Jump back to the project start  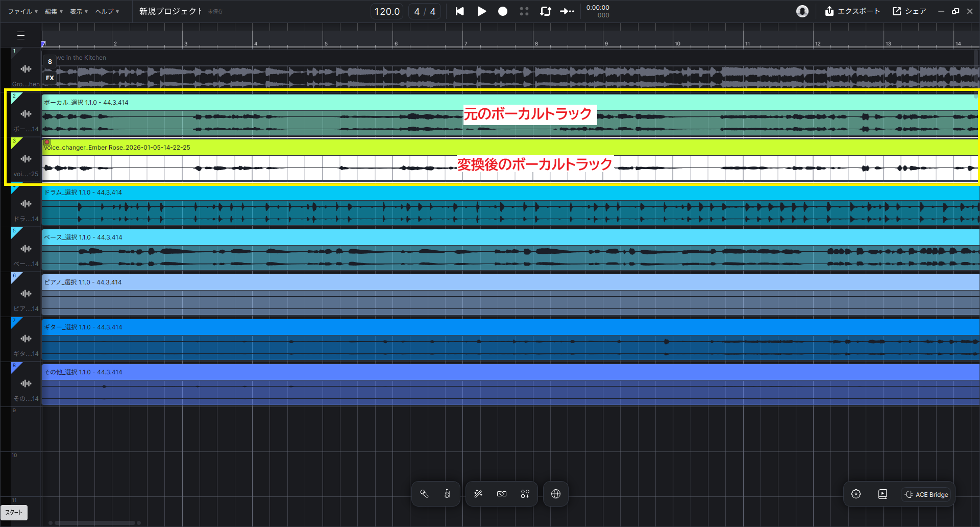pyautogui.click(x=459, y=11)
